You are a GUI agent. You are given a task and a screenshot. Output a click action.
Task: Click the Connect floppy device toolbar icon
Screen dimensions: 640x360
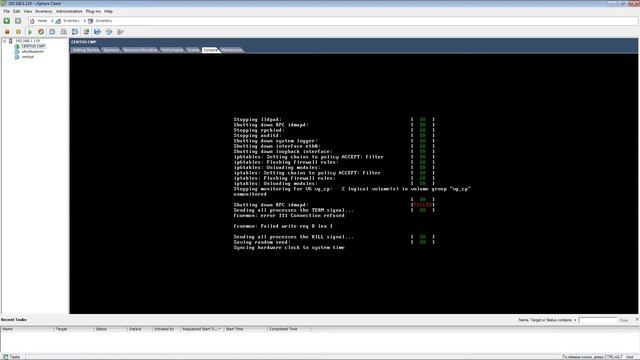click(x=98, y=32)
